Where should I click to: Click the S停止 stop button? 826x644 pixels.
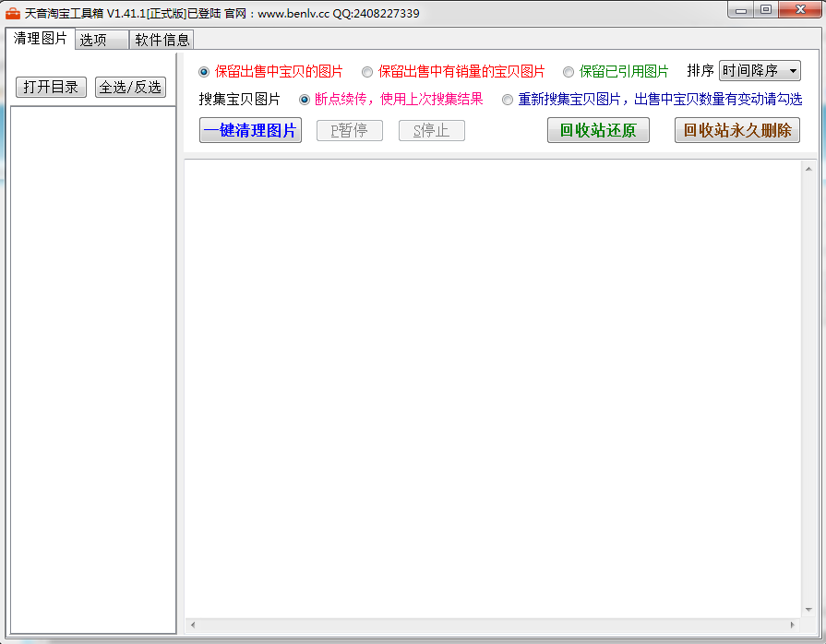431,131
